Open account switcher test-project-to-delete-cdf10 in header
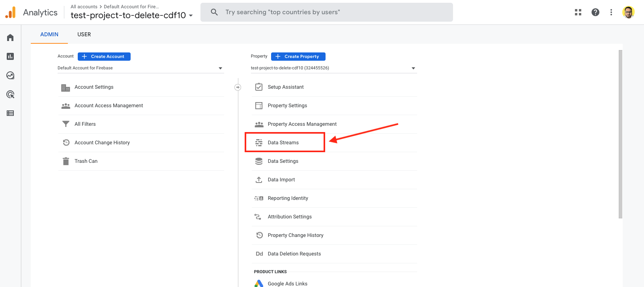The image size is (644, 287). (x=131, y=15)
